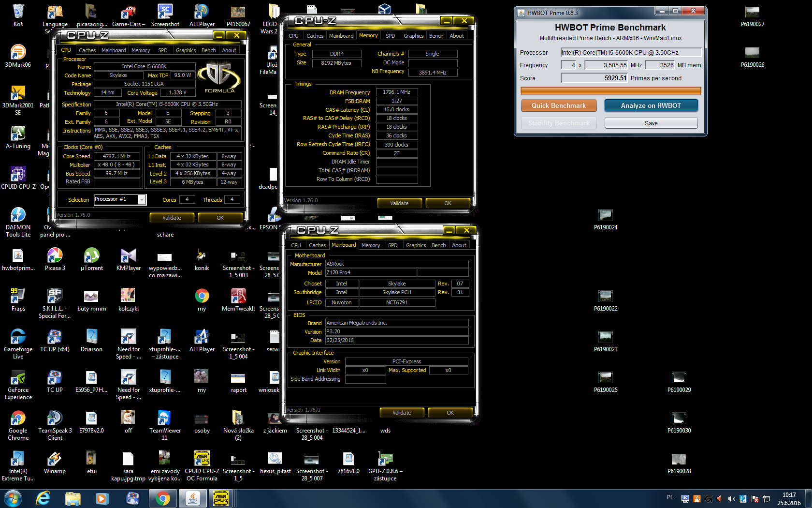The height and width of the screenshot is (508, 812).
Task: Open Windows Explorer from the taskbar
Action: 73,498
